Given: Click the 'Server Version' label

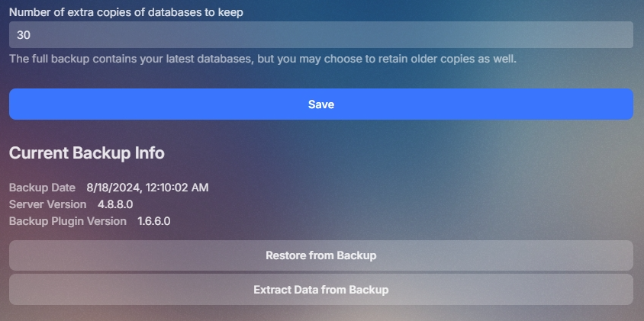Looking at the screenshot, I should pos(47,204).
